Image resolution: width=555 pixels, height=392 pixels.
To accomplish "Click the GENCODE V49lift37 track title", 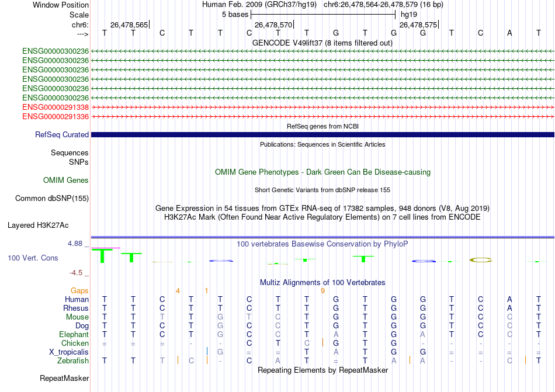I will [322, 43].
